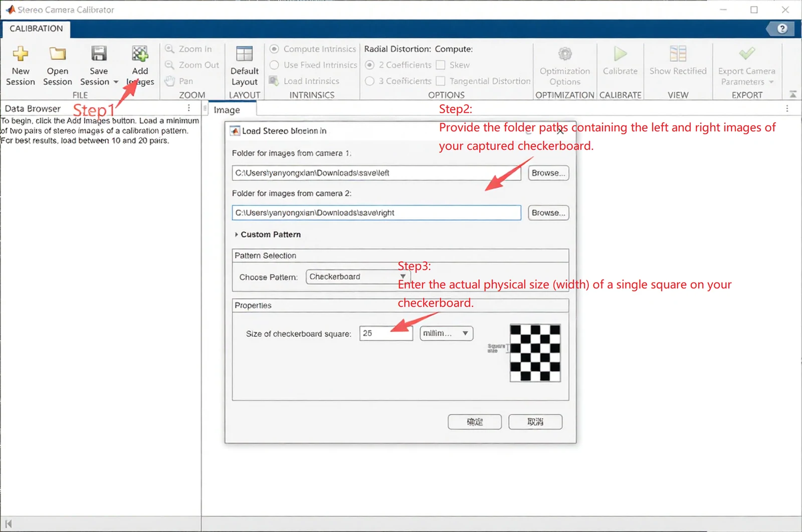Choose 2 Coefficients radial distortion

point(370,65)
